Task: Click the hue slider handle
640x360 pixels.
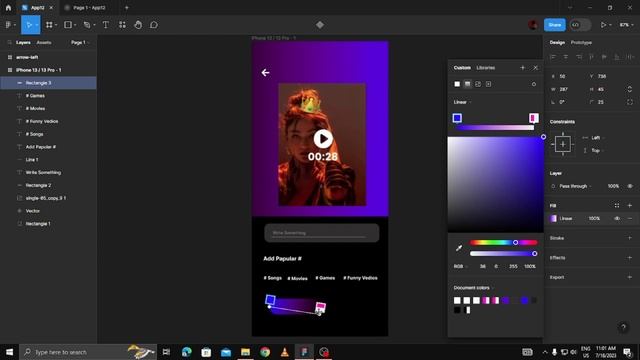Action: pyautogui.click(x=516, y=242)
